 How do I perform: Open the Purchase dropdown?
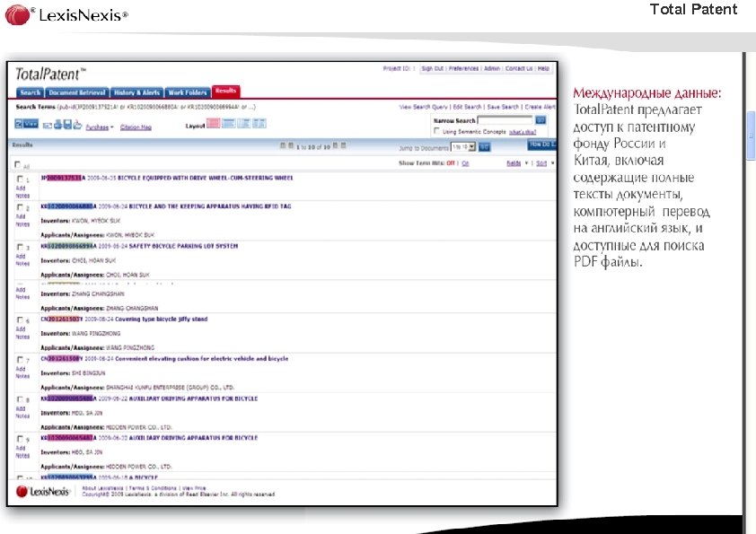[100, 127]
